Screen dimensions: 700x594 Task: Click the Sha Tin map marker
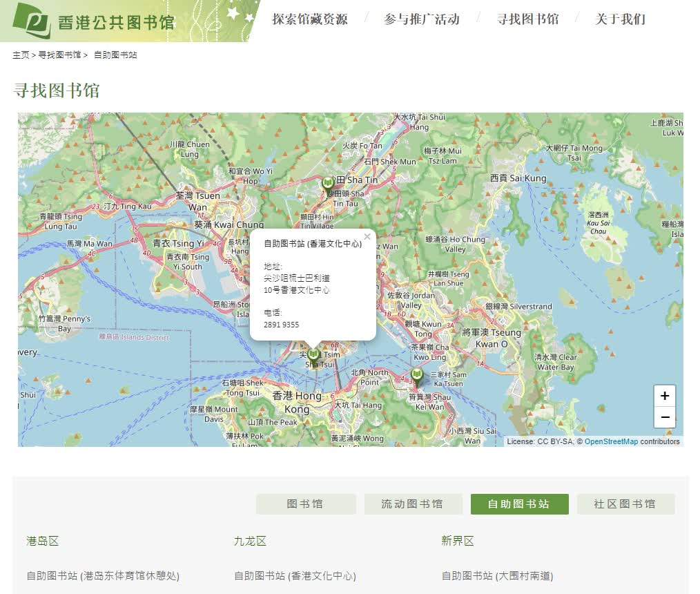coord(328,184)
